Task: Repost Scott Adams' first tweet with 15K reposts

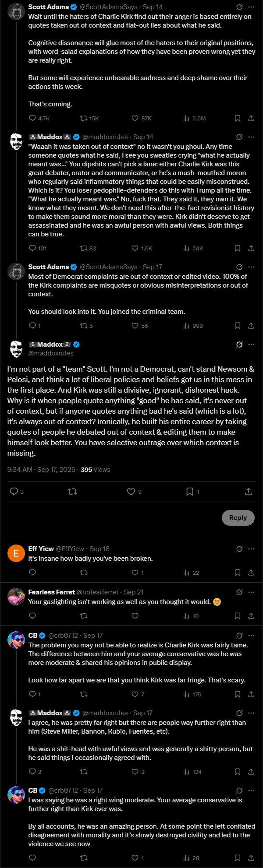Action: 84,118
